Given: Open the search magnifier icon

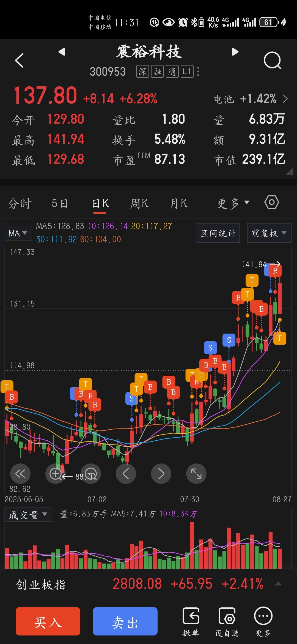Looking at the screenshot, I should point(272,60).
